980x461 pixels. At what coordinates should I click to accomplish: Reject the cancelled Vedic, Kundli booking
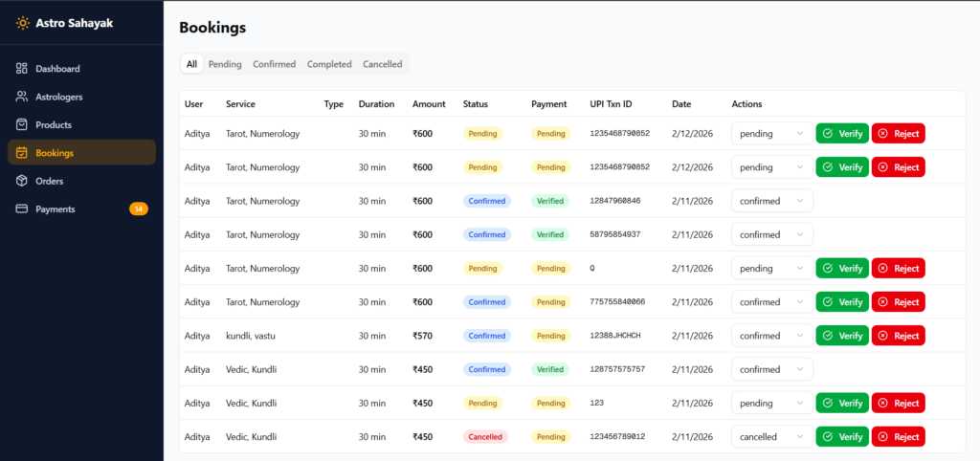pos(898,437)
